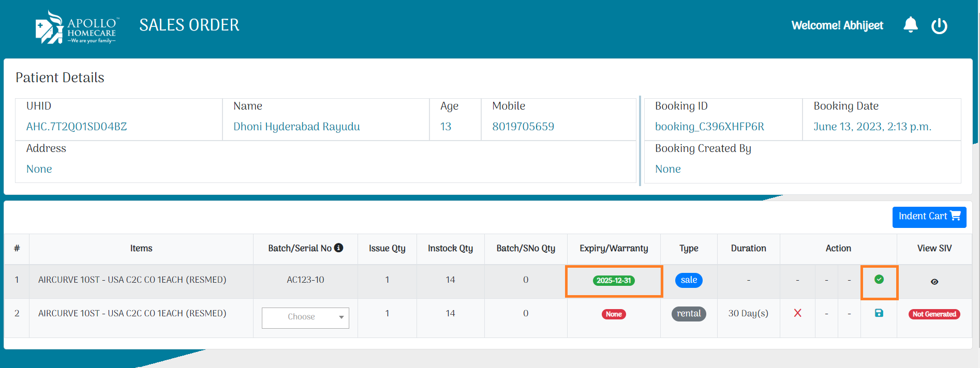Click the 2025-12-31 expiry badge

click(614, 281)
